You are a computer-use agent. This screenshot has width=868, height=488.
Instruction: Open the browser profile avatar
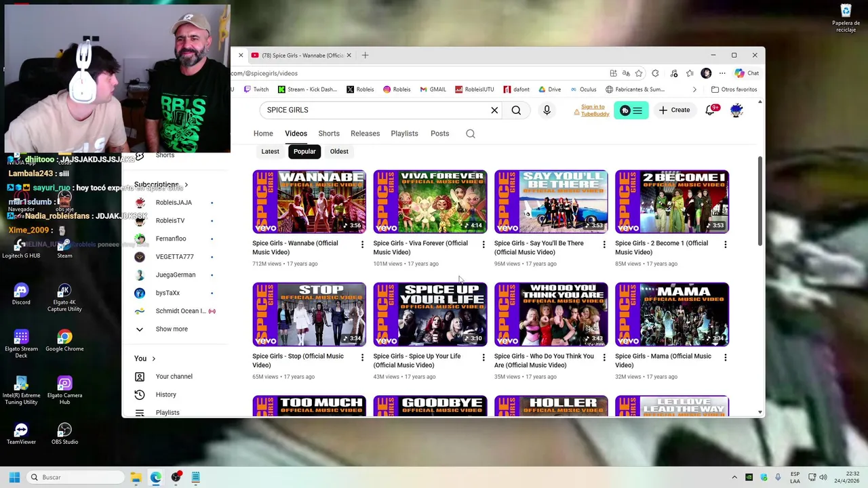(706, 73)
